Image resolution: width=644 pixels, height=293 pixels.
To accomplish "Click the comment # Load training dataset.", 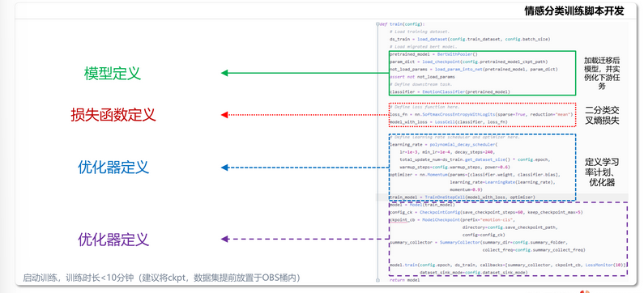I will 420,32.
